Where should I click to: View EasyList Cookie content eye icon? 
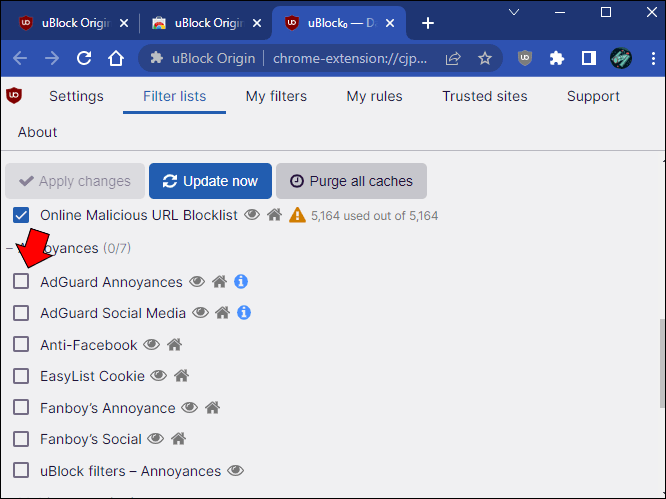[159, 376]
